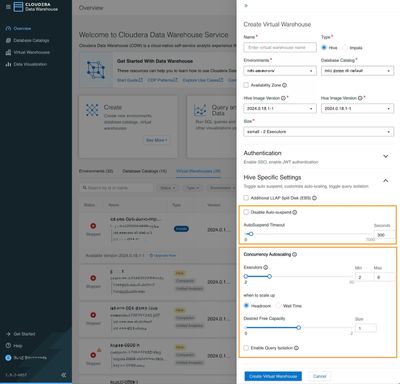This screenshot has height=384, width=400.
Task: Click the Overview sidebar icon
Action: (8, 29)
